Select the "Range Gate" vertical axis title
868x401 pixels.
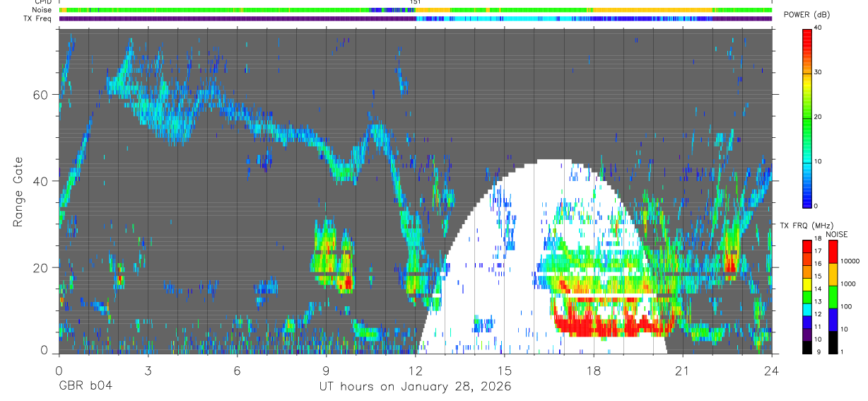[x=18, y=191]
